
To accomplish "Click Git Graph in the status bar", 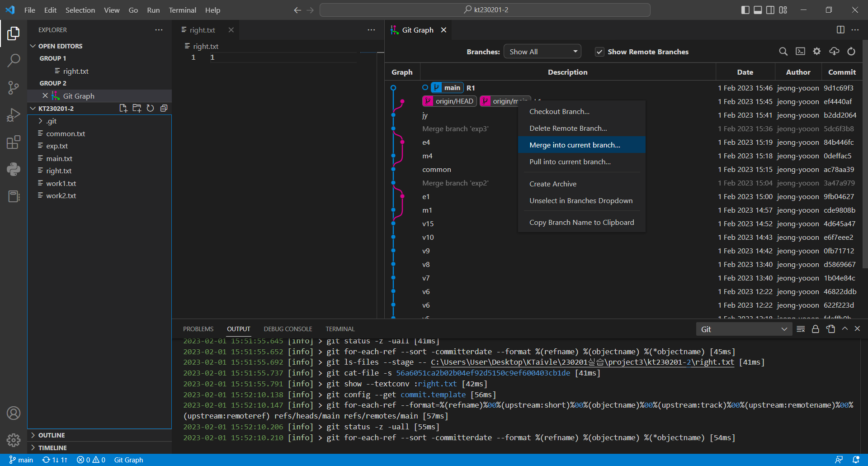I will coord(128,460).
